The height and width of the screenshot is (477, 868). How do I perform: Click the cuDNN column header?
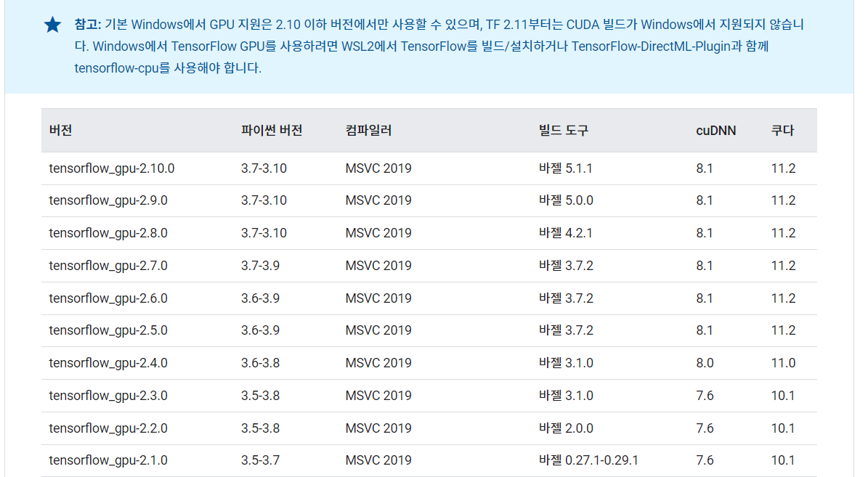click(x=715, y=131)
